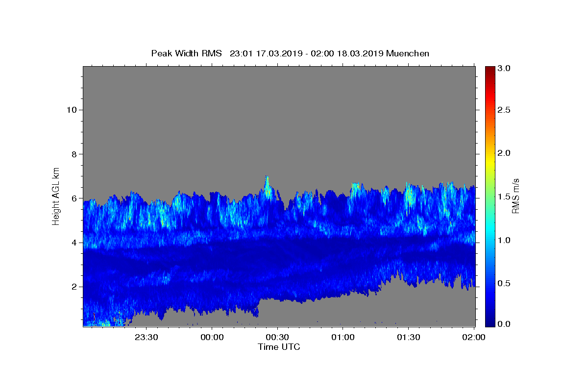588x392 pixels.
Task: Click the 'Muenchen' station name in title
Action: 408,53
